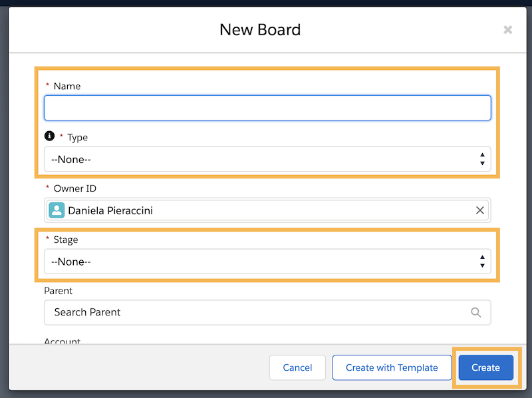The image size is (532, 398).
Task: Dismiss the New Board dialog via the X
Action: tap(508, 29)
